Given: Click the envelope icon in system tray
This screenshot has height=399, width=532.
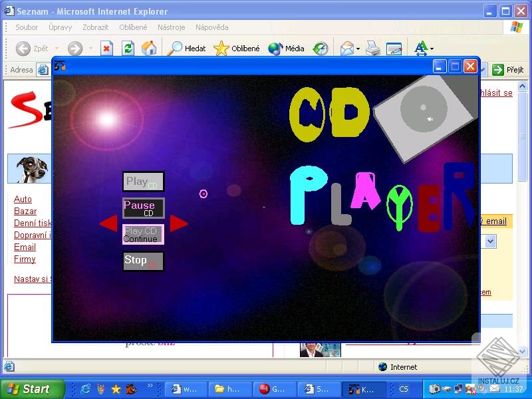Looking at the screenshot, I should [x=494, y=389].
